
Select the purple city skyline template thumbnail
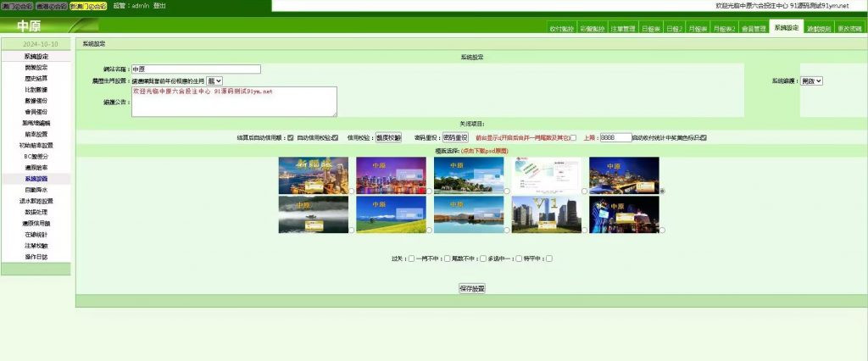click(x=391, y=175)
